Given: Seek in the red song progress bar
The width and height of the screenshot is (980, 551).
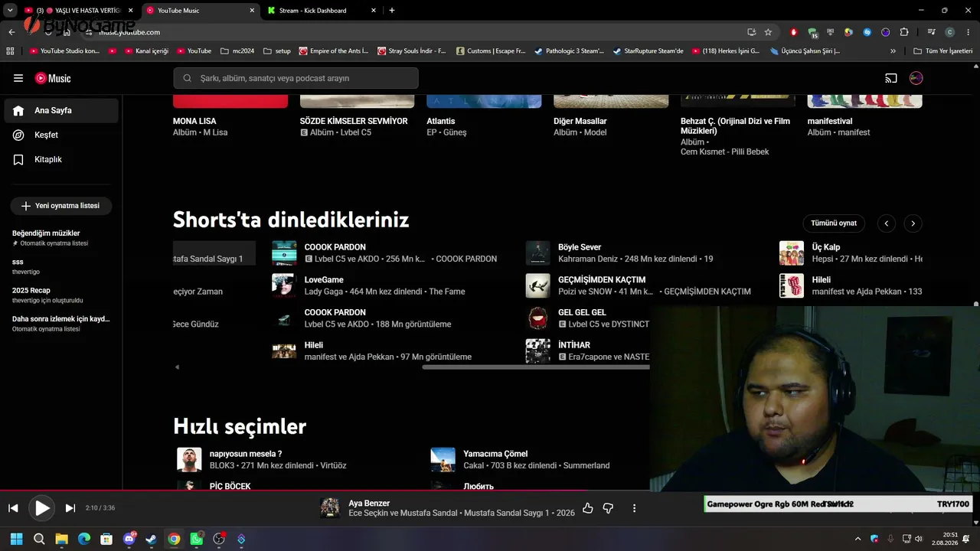Looking at the screenshot, I should pyautogui.click(x=490, y=491).
